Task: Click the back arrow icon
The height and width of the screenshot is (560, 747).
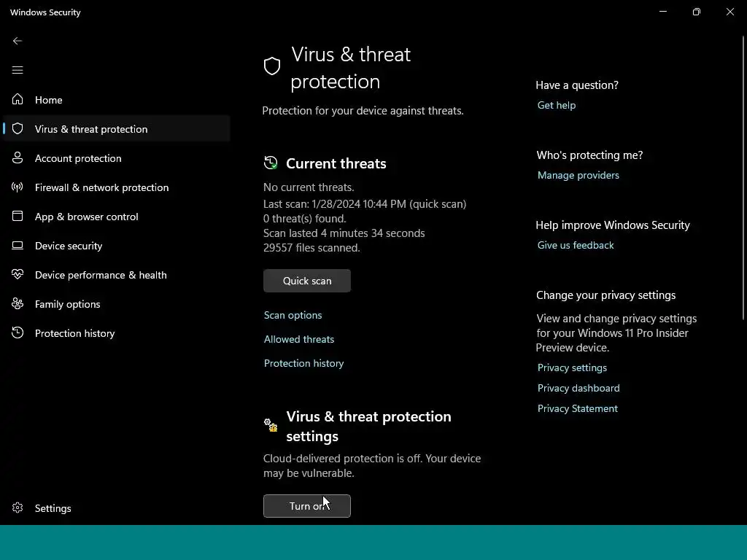Action: (18, 41)
